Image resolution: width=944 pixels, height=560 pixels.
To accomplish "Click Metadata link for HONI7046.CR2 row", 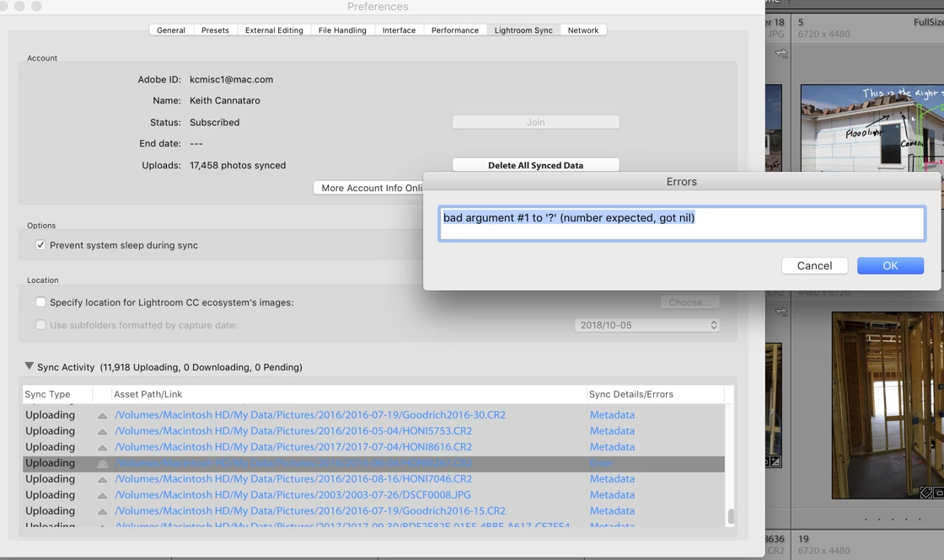I will click(x=612, y=479).
